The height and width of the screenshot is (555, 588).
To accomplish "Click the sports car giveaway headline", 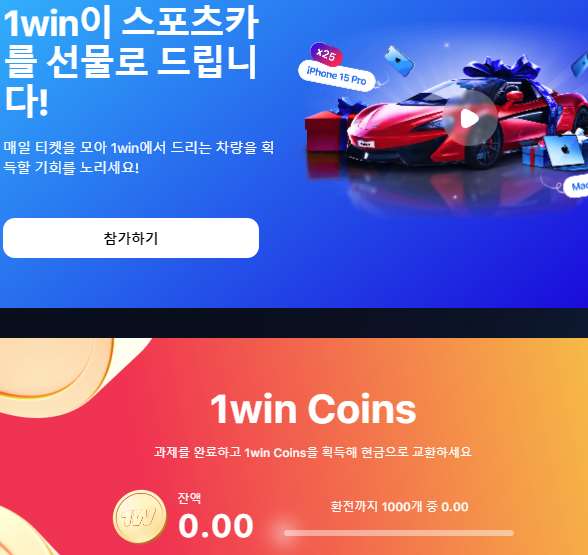I will 130,62.
